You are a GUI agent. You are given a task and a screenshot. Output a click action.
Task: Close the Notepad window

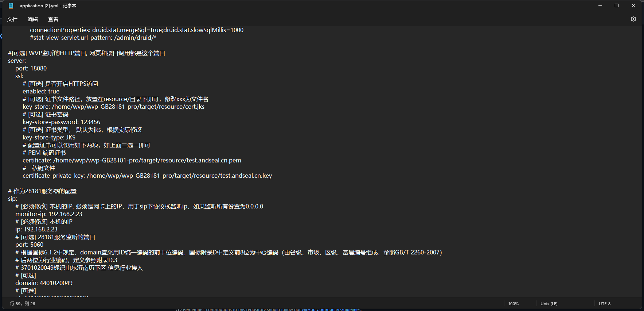tap(633, 5)
